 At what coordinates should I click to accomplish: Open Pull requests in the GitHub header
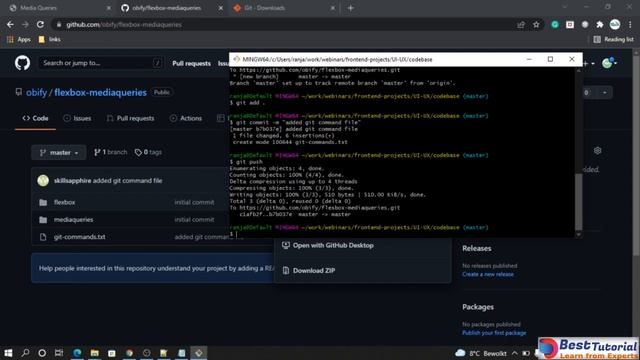191,63
